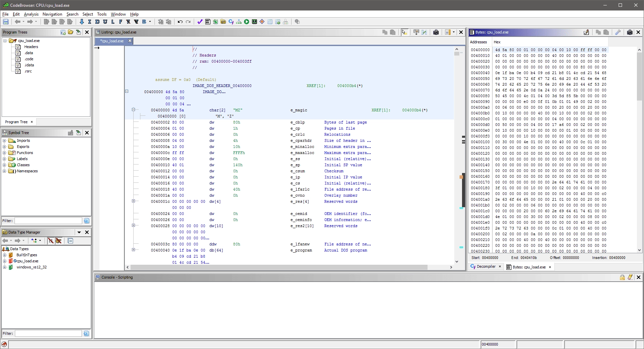Click the Bytes panel wrench settings icon
This screenshot has height=349, width=644.
[x=618, y=32]
